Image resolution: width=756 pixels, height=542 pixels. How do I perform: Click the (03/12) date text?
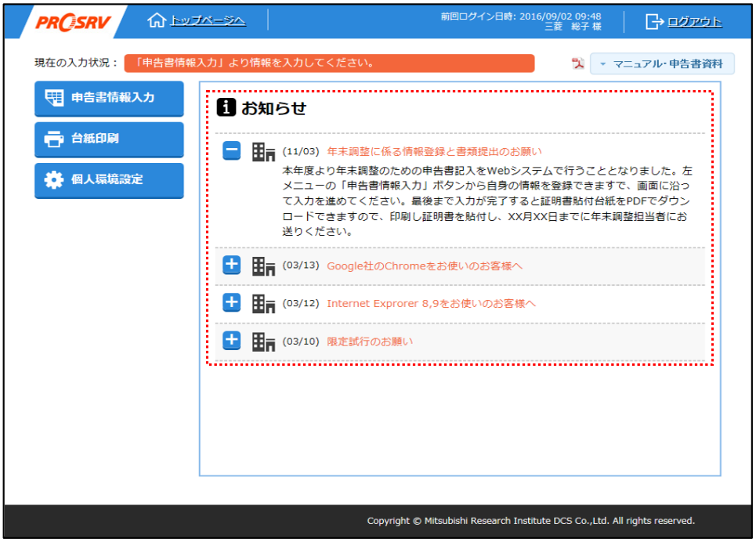[x=301, y=303]
